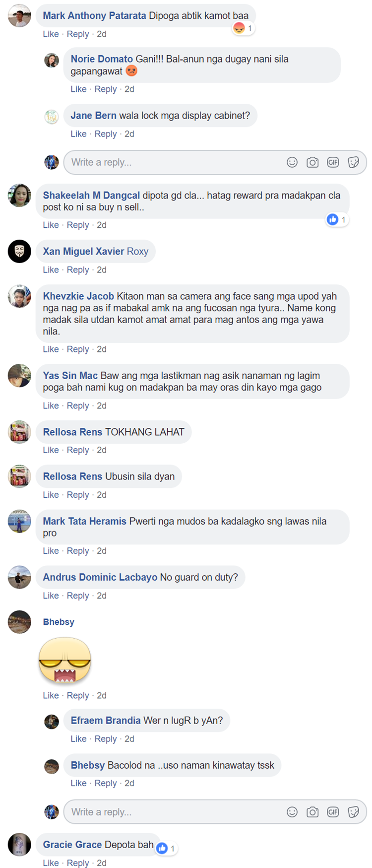
Task: Reply to Jane Bern's comment
Action: coord(106,134)
